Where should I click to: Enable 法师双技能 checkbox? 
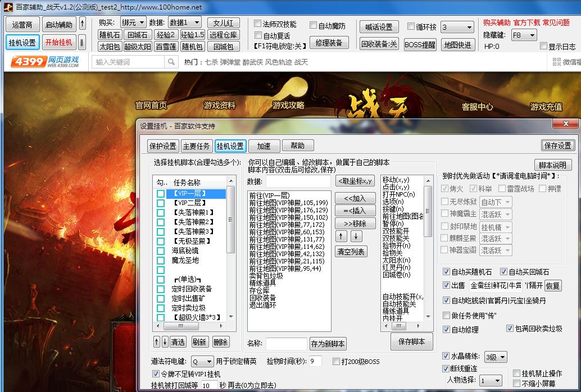(x=257, y=24)
